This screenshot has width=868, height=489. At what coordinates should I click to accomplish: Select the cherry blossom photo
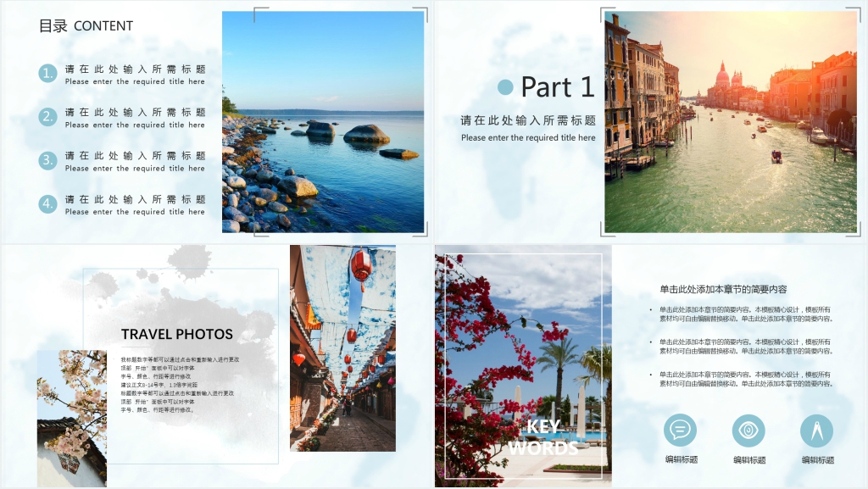pos(71,415)
